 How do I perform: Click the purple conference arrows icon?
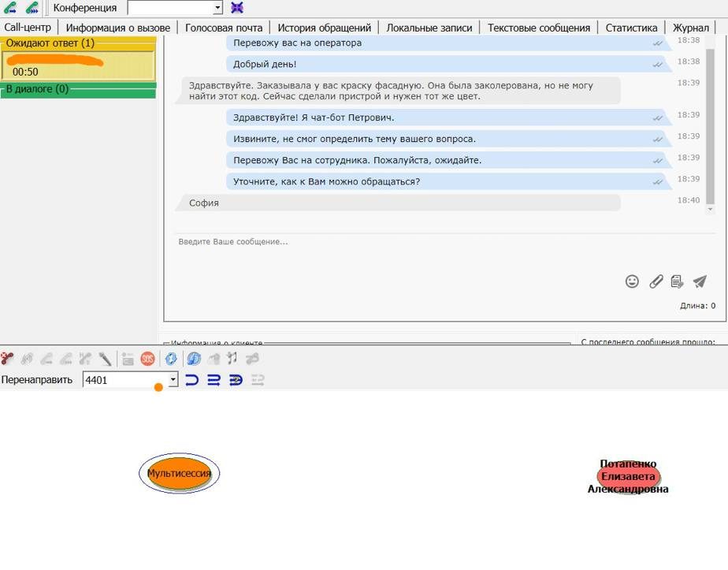click(237, 8)
